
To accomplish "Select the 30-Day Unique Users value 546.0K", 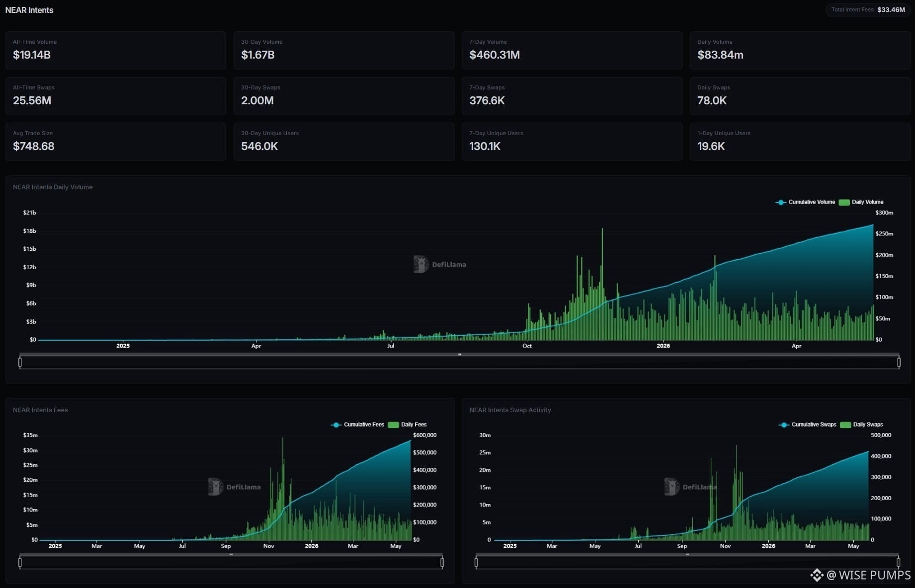I will [x=259, y=146].
